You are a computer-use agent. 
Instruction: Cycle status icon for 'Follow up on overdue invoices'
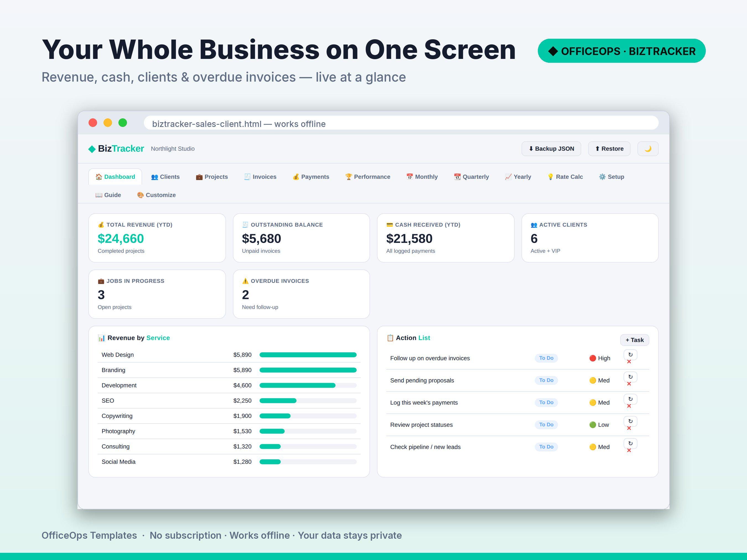(631, 355)
